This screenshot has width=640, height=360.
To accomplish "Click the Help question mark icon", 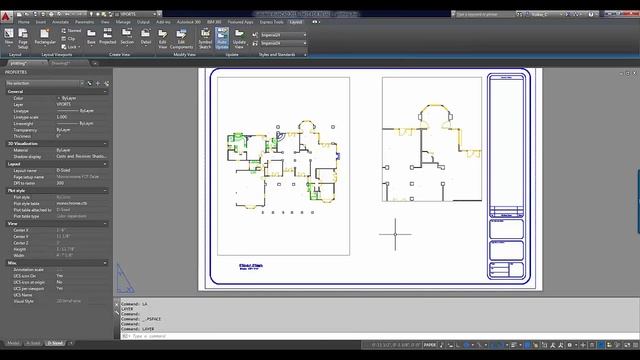I will [591, 14].
